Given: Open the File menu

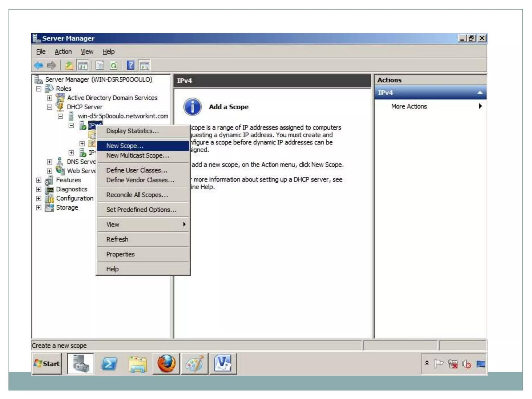Looking at the screenshot, I should point(41,52).
